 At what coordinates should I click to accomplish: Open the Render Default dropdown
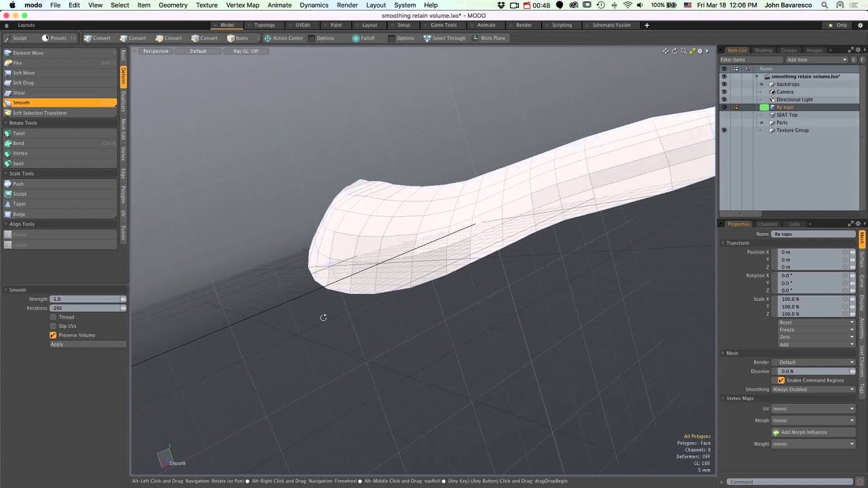click(813, 362)
